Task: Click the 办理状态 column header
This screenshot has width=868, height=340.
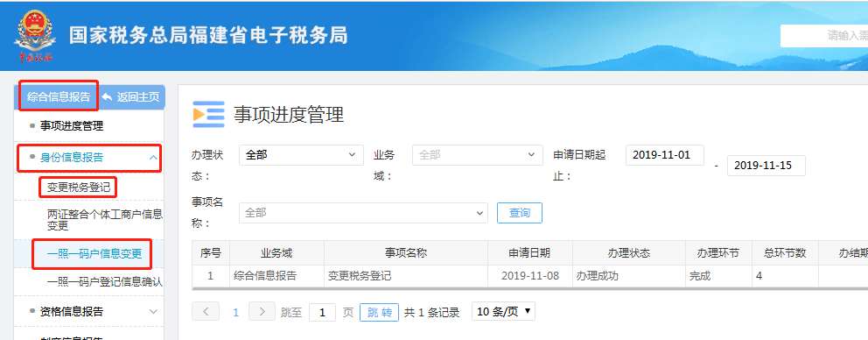Action: point(629,253)
